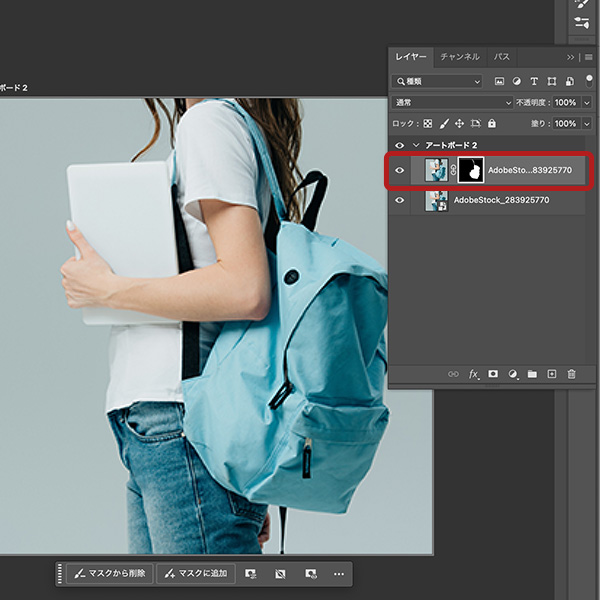Hide the アートボード 2 artboard visibility eye
Image resolution: width=600 pixels, height=600 pixels.
[400, 145]
